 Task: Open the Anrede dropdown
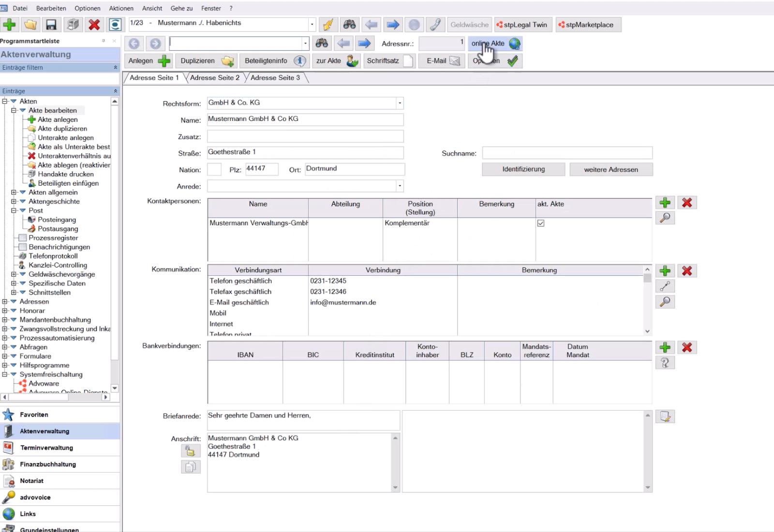click(400, 186)
